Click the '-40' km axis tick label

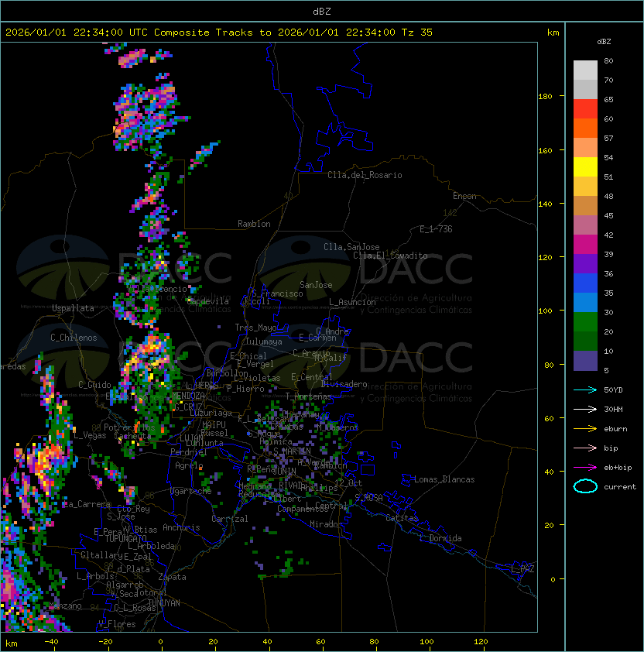(x=51, y=642)
